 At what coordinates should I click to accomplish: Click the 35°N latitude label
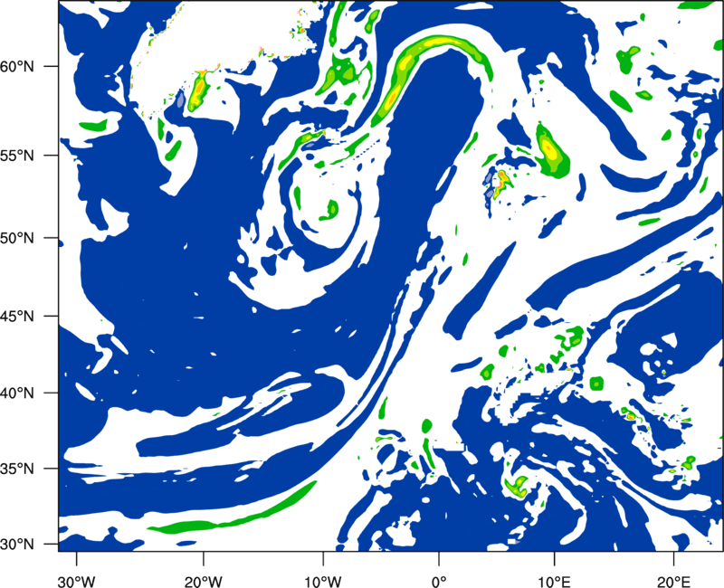[x=16, y=469]
